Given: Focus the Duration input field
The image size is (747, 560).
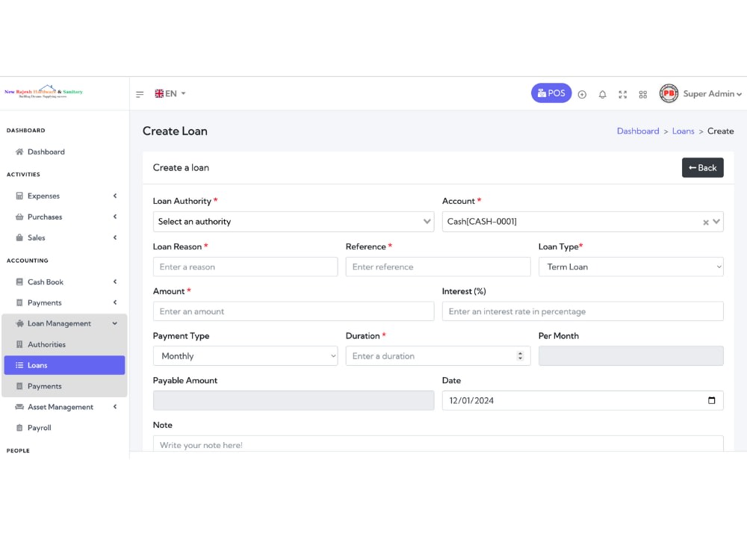Looking at the screenshot, I should coord(438,355).
